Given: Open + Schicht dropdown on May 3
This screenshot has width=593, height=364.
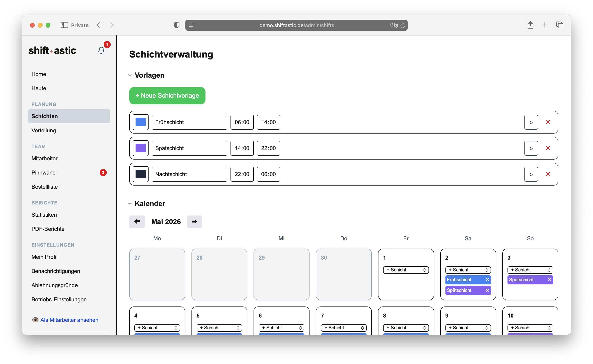Looking at the screenshot, I should coord(530,270).
